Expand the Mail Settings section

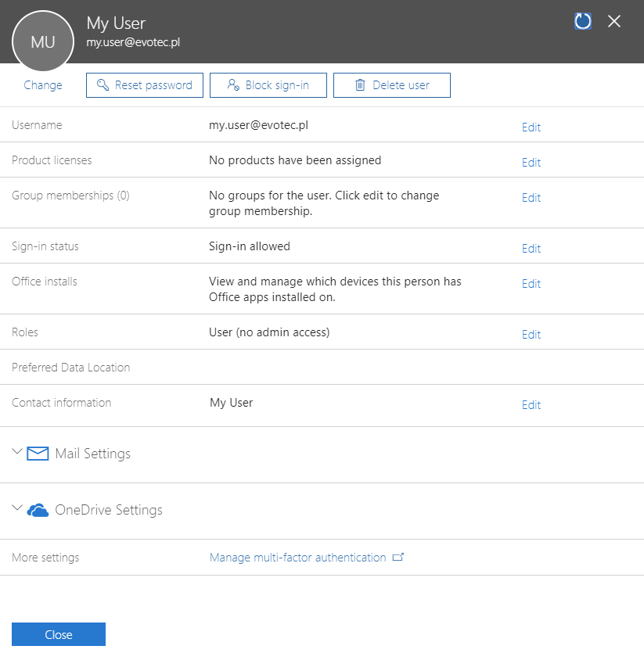click(x=16, y=452)
